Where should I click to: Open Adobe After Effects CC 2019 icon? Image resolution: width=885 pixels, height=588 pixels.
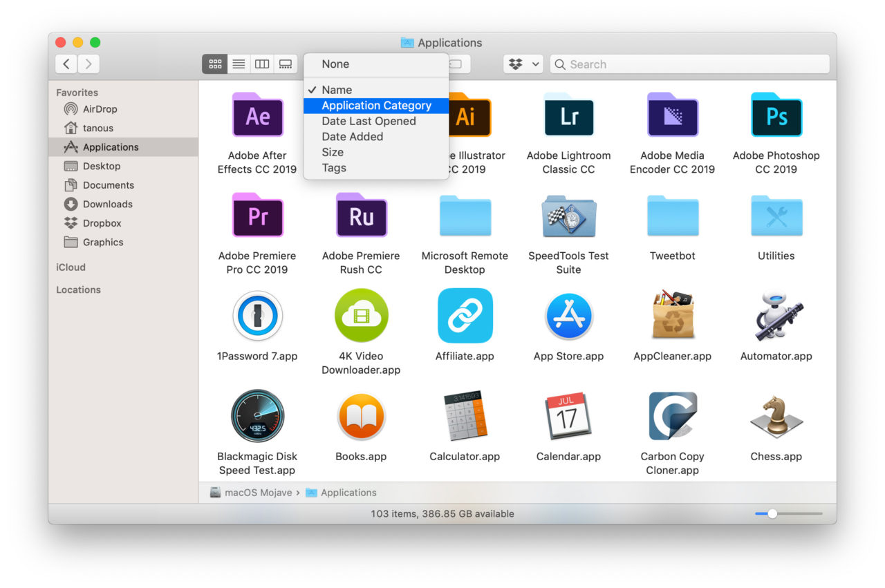[257, 115]
